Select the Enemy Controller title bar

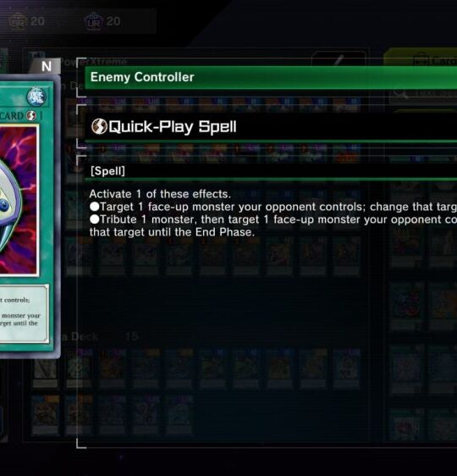[x=271, y=77]
